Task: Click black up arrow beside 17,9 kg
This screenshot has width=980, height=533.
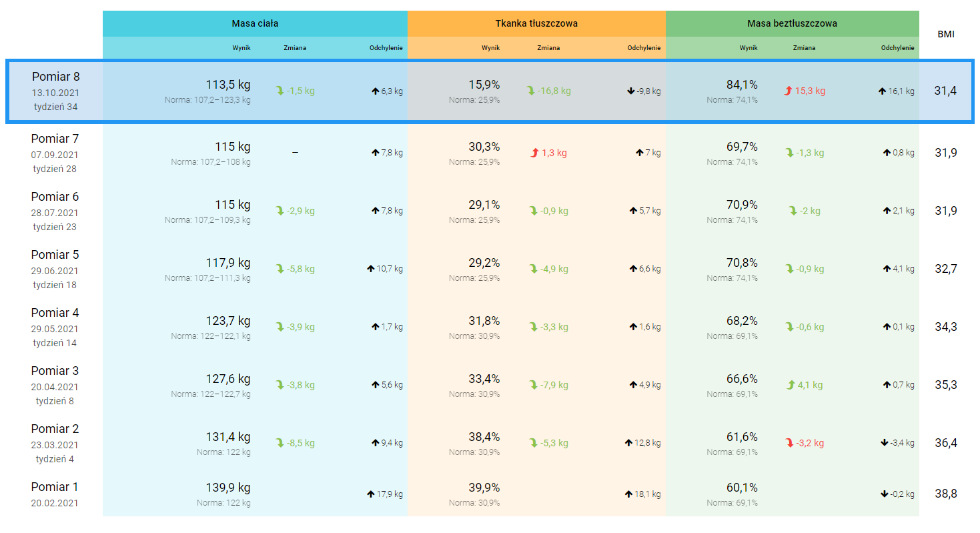Action: tap(370, 494)
